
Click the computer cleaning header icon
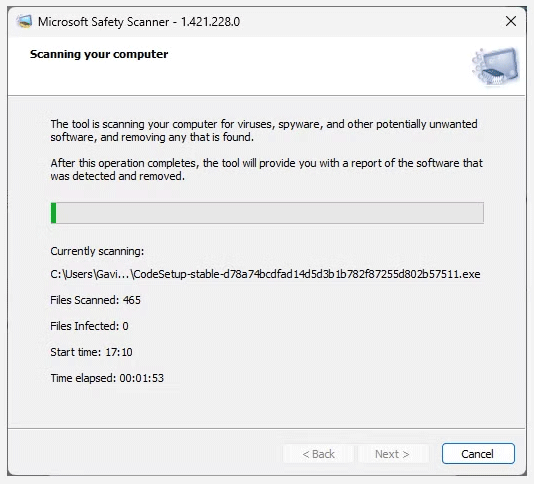[x=496, y=66]
